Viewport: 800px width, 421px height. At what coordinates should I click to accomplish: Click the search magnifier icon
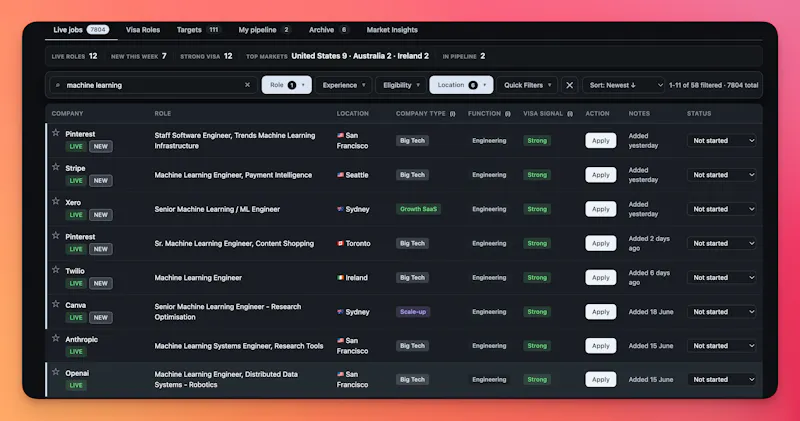pyautogui.click(x=58, y=85)
